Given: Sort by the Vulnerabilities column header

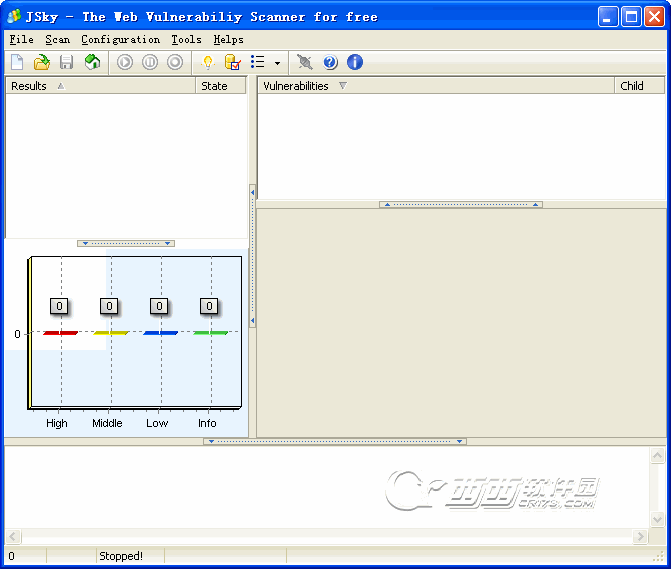Looking at the screenshot, I should tap(436, 86).
